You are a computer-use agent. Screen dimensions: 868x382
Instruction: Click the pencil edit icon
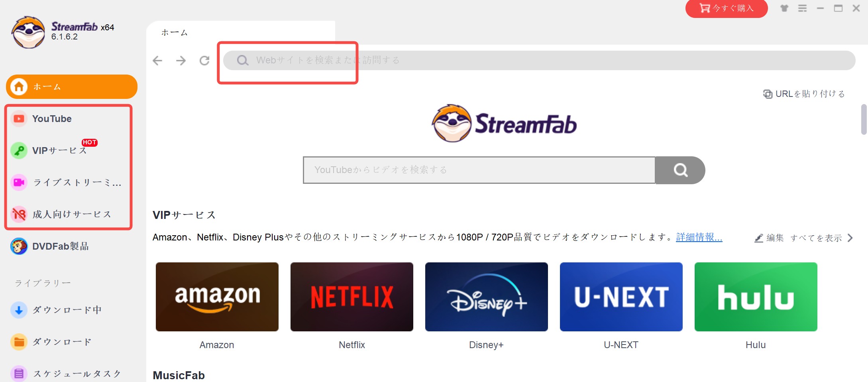click(x=759, y=238)
